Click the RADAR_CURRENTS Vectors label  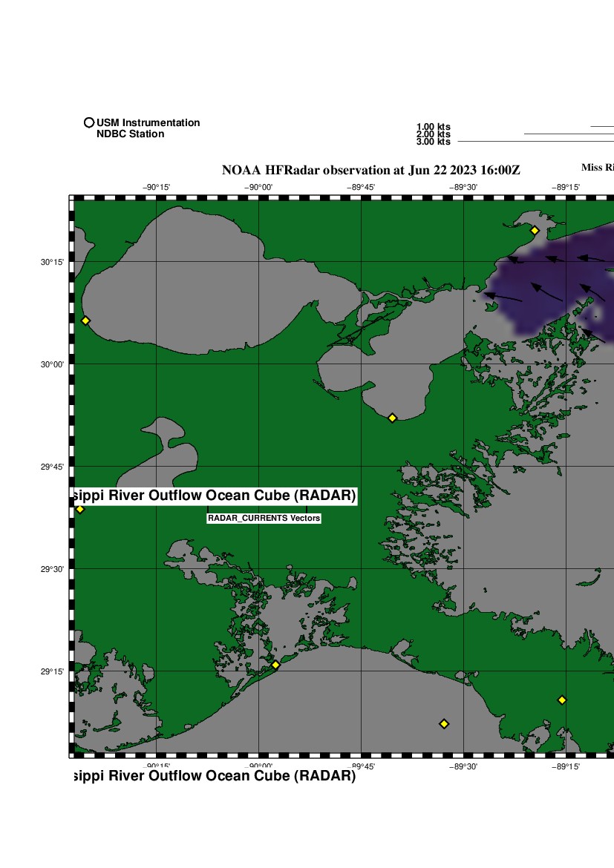click(264, 519)
